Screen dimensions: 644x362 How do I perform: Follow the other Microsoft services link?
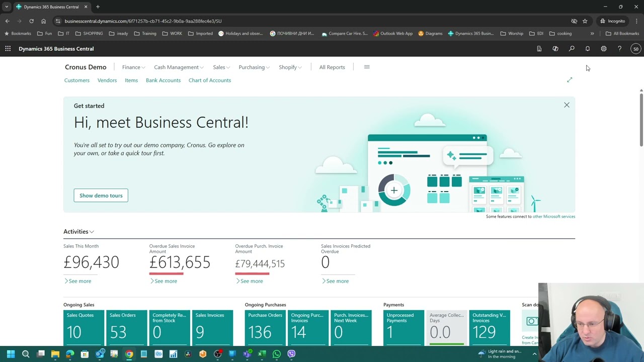click(553, 216)
